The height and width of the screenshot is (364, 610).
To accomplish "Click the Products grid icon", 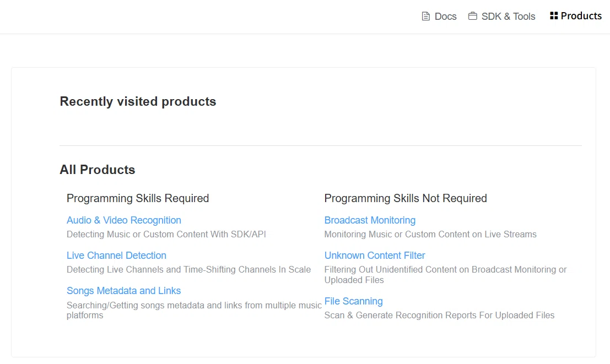I will click(554, 15).
